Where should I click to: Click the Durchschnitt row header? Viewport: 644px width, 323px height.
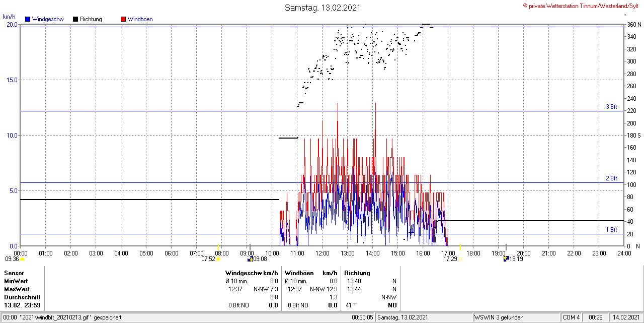click(x=22, y=297)
